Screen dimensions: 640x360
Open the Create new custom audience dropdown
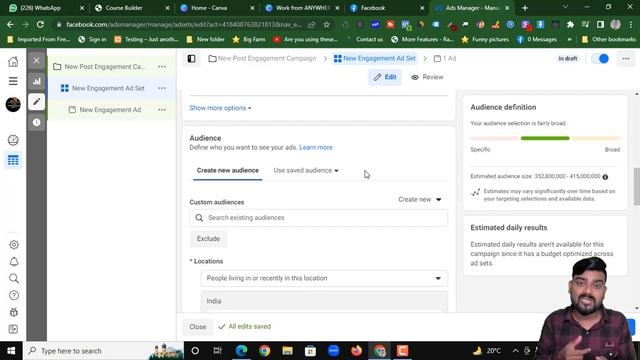pyautogui.click(x=420, y=200)
